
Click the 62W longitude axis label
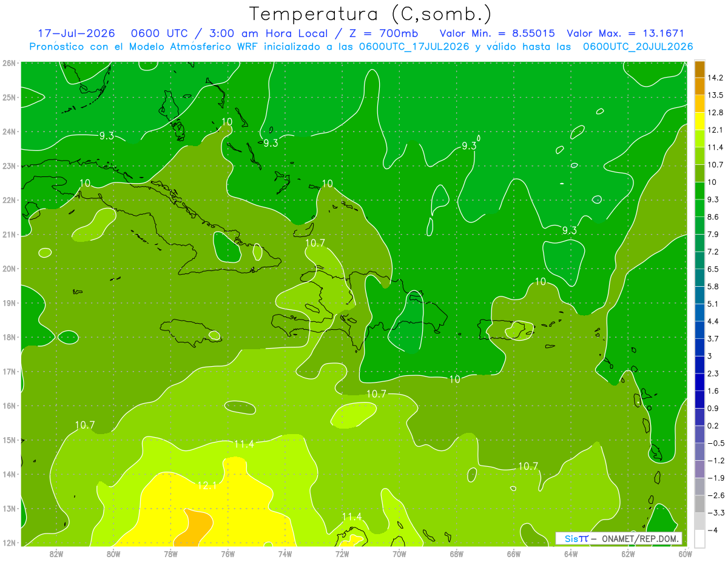pos(628,554)
